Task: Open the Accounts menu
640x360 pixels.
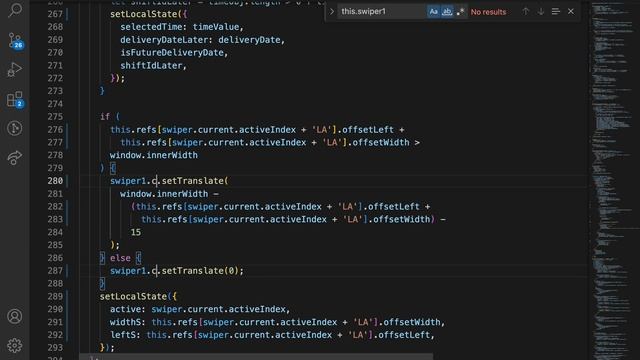Action: (x=15, y=316)
